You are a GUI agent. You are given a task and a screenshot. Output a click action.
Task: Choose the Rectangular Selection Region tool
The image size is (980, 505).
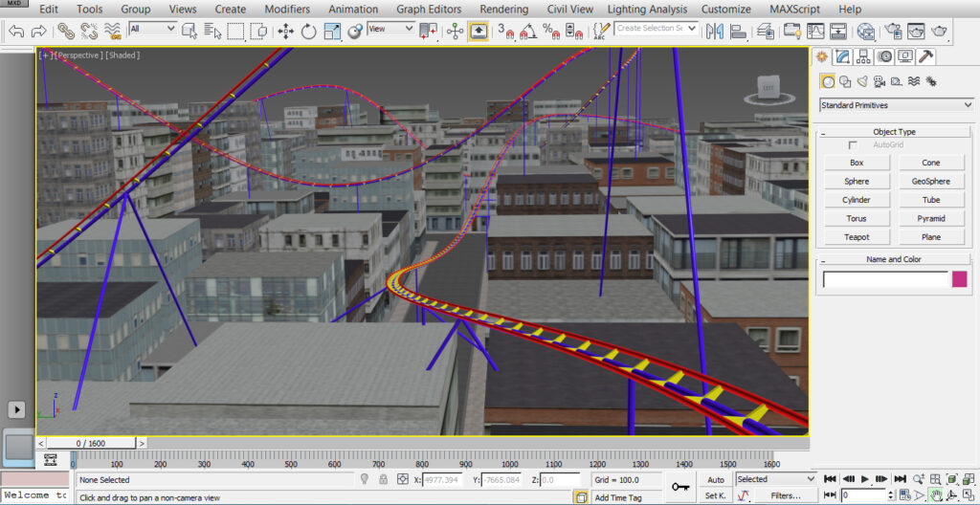tap(235, 31)
